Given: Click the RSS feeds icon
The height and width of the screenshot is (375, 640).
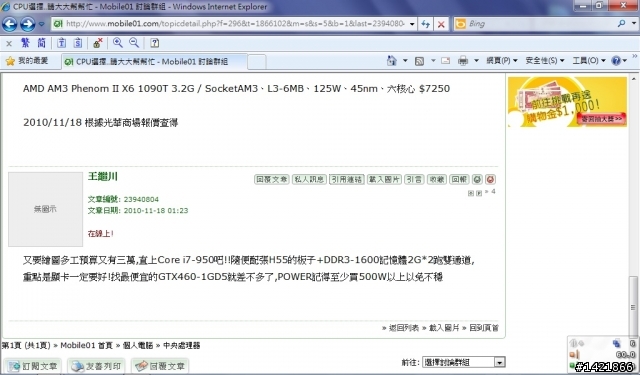Looking at the screenshot, I should (419, 61).
